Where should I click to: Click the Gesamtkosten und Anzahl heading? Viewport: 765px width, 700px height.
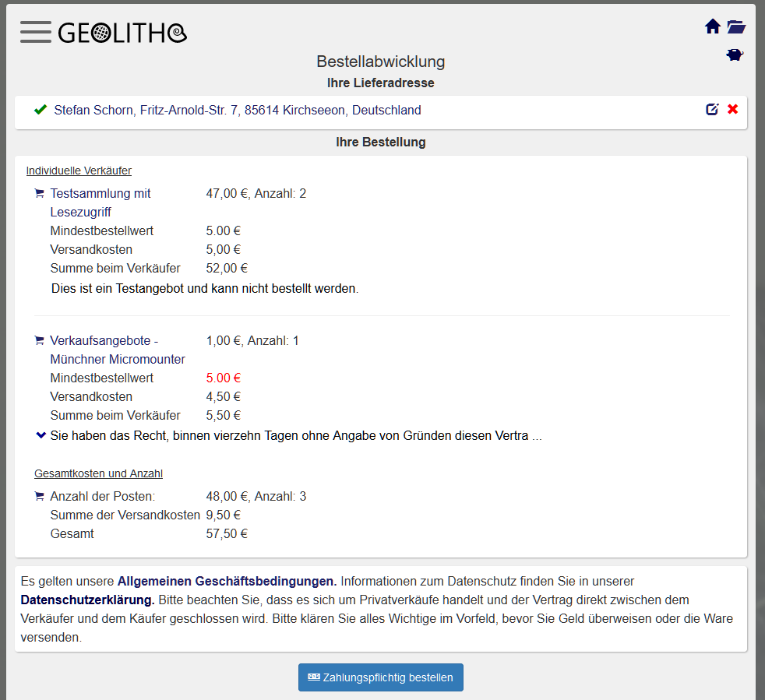(x=98, y=473)
